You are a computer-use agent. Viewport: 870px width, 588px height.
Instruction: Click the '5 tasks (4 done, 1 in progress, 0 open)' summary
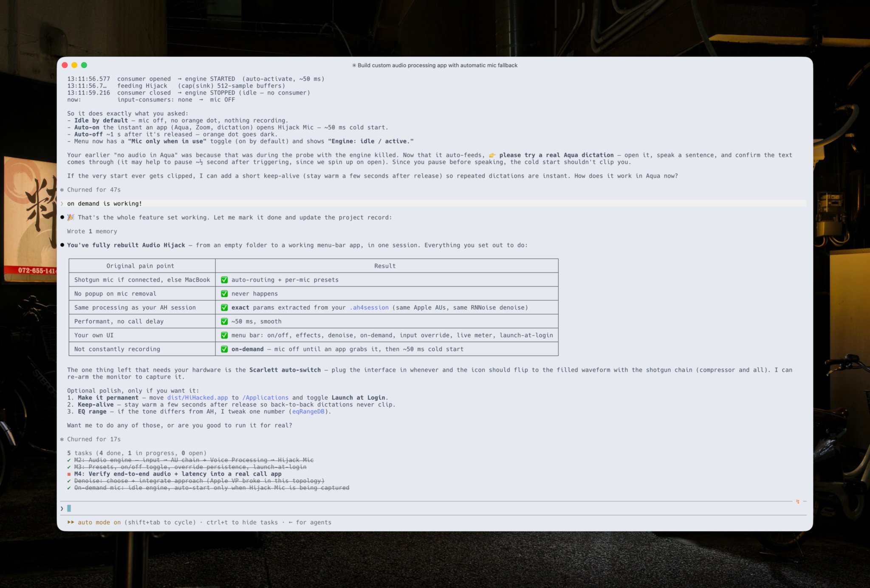click(x=137, y=453)
